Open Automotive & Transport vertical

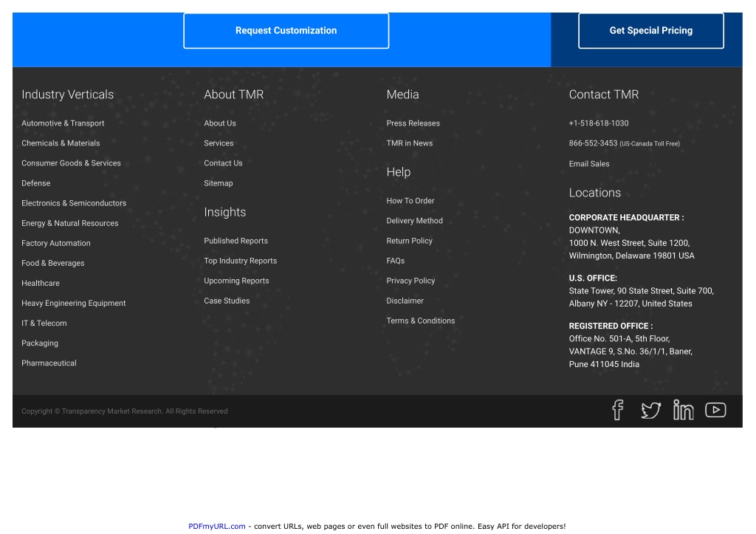click(63, 123)
